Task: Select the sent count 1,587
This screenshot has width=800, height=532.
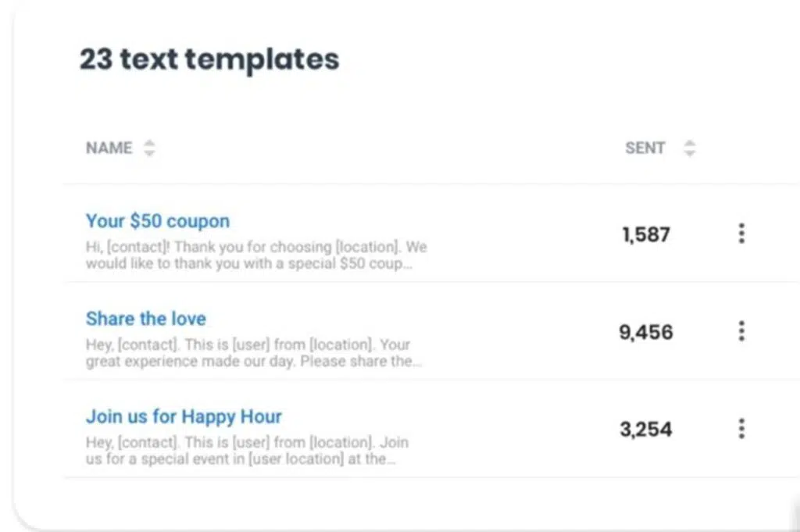Action: click(x=645, y=234)
